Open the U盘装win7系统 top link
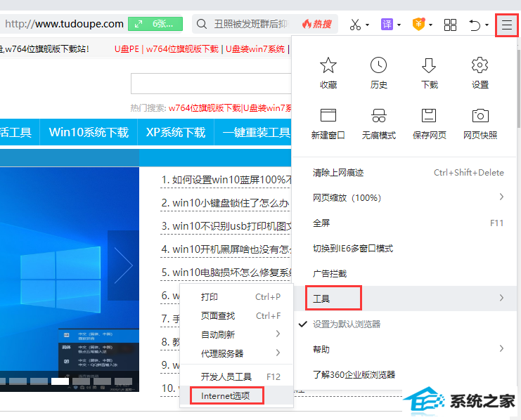Viewport: 521px width, 420px height. pyautogui.click(x=255, y=48)
